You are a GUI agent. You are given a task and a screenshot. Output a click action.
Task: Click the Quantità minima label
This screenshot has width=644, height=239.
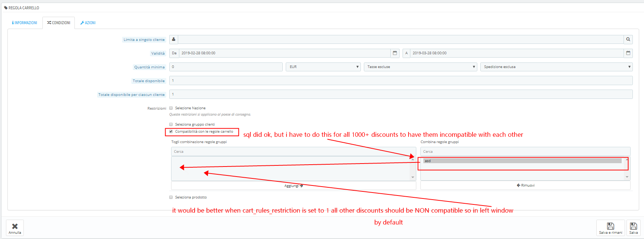click(x=149, y=67)
